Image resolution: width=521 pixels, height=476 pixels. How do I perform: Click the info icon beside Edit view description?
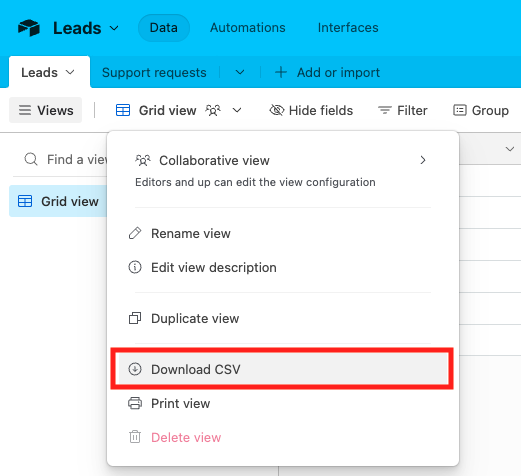[135, 267]
